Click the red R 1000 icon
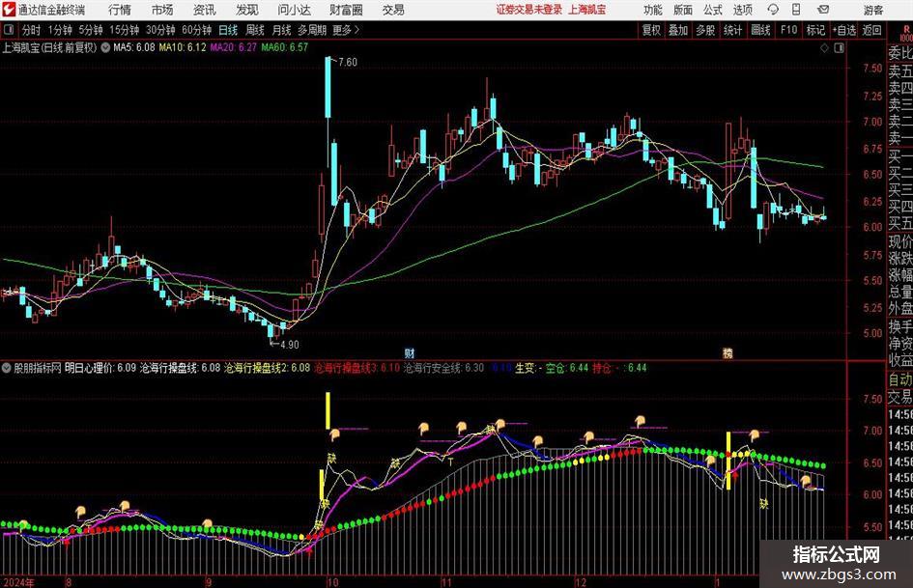 tap(906, 34)
